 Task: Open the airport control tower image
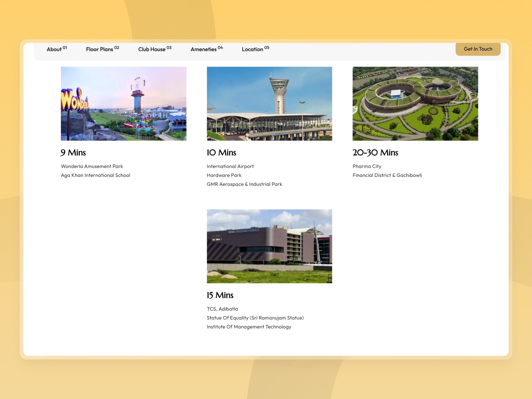269,104
